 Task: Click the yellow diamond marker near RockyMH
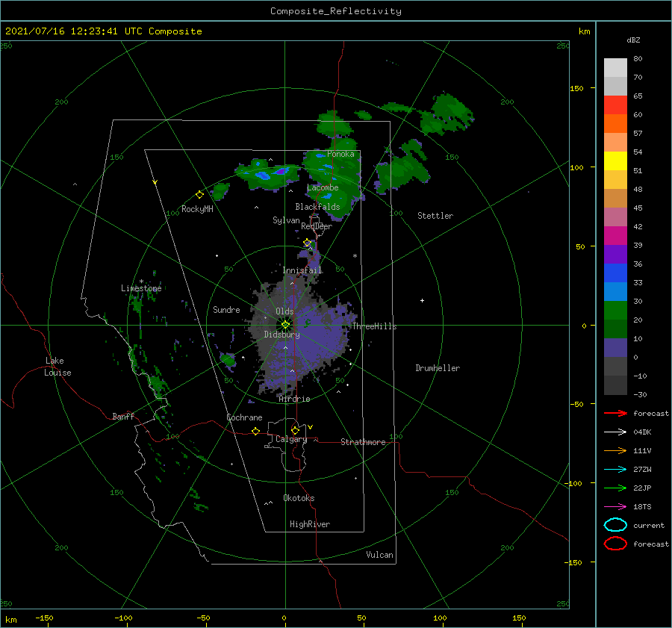(x=199, y=195)
